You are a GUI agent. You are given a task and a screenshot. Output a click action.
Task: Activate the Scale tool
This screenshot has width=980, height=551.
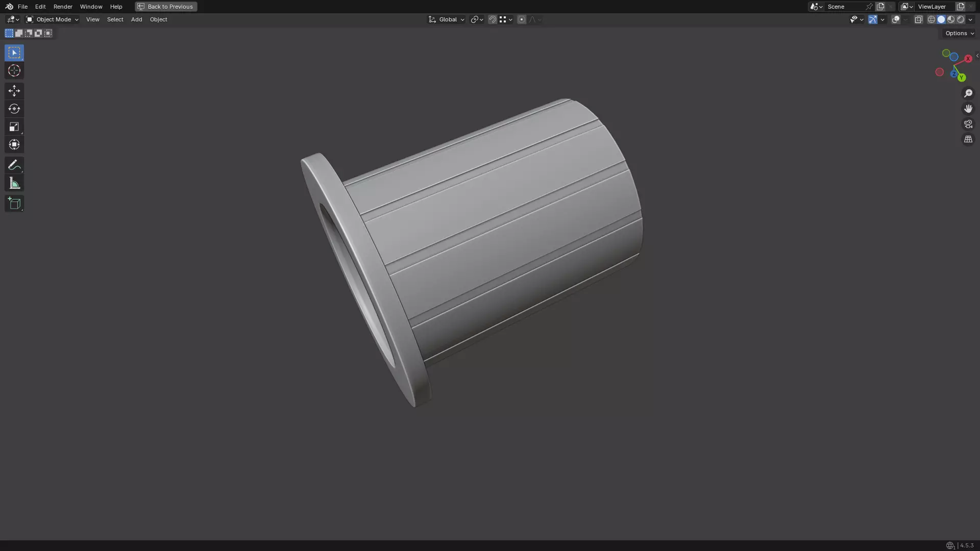[x=14, y=127]
